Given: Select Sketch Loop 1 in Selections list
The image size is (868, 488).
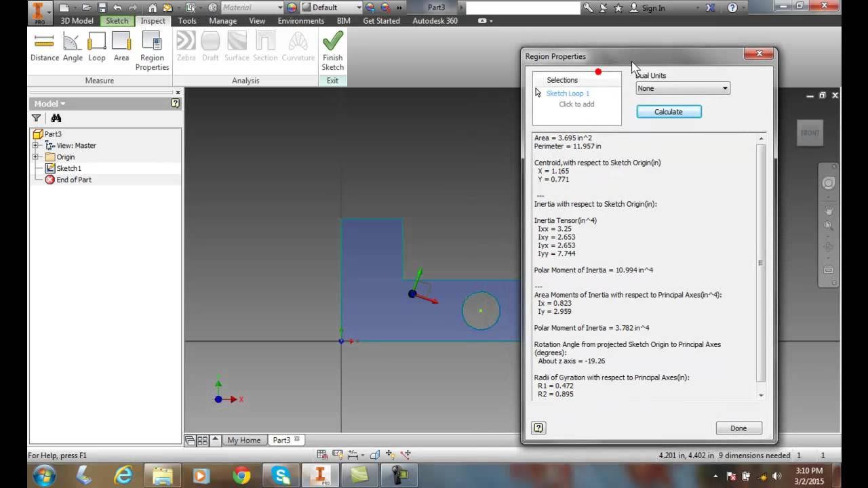Looking at the screenshot, I should pos(568,94).
